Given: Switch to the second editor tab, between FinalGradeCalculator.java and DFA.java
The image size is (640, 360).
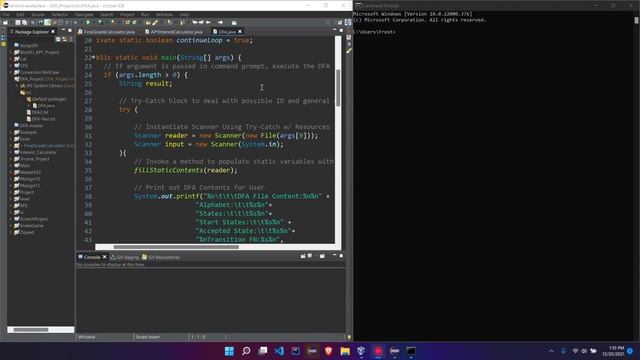Looking at the screenshot, I should pyautogui.click(x=174, y=31).
